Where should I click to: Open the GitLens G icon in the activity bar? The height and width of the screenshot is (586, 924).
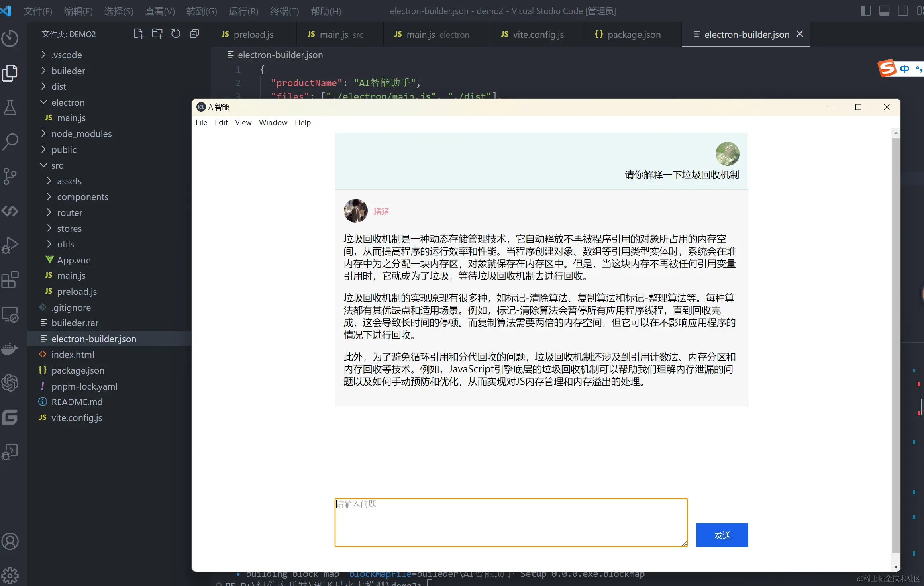pos(10,417)
